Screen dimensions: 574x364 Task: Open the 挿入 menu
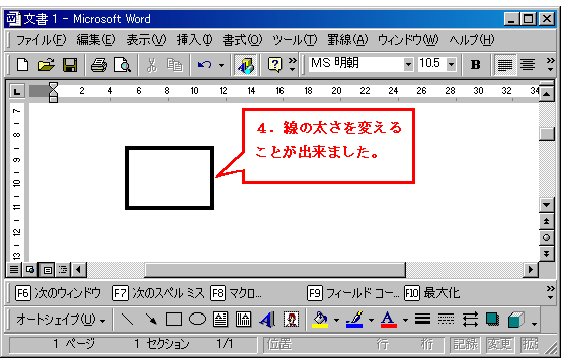click(x=194, y=40)
